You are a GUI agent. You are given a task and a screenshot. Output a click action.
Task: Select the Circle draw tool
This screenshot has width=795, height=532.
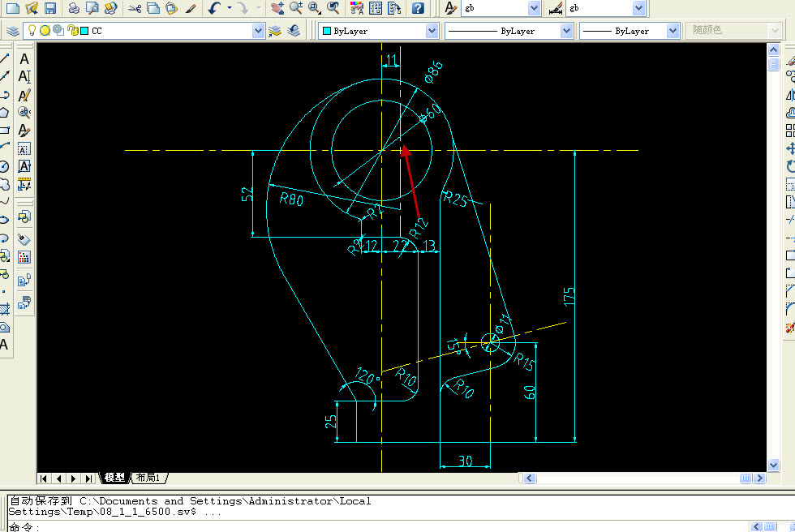point(5,167)
